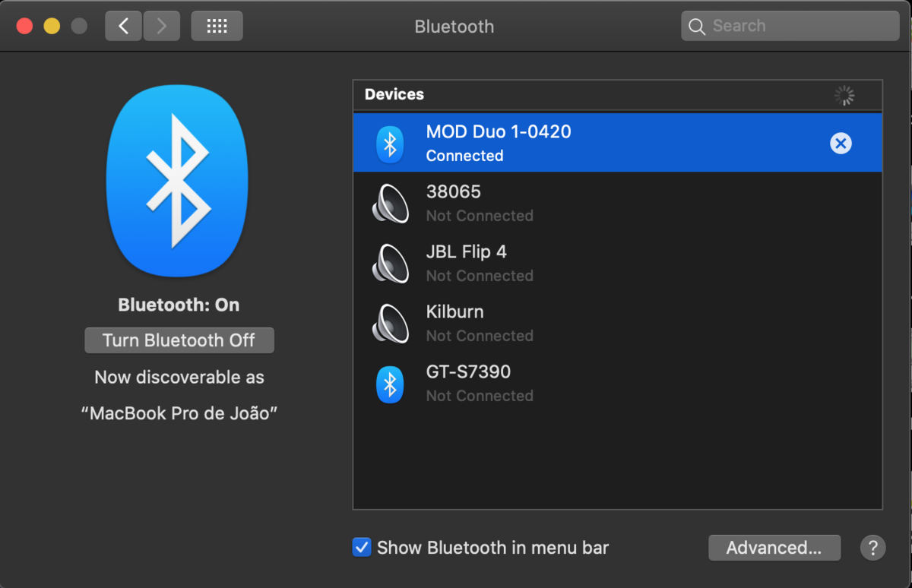Click the GT-S7390 Bluetooth icon
912x588 pixels.
[390, 384]
